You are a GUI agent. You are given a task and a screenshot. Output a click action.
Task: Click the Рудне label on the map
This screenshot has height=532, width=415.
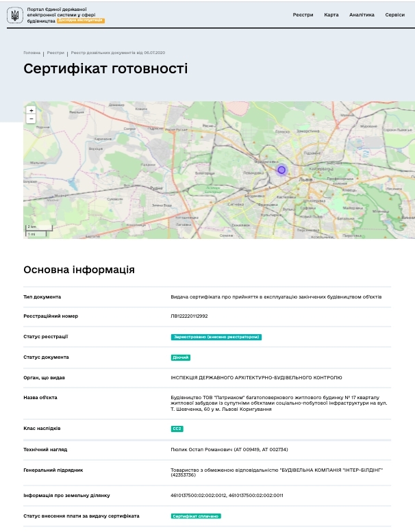coord(156,188)
